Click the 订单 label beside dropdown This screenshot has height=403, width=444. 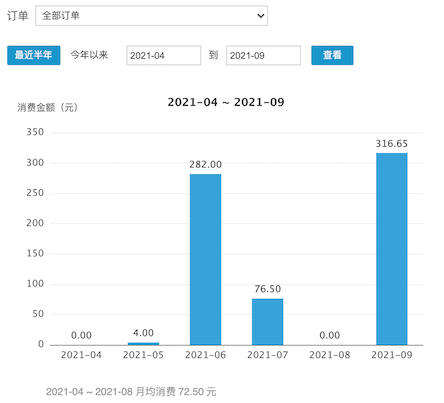coord(18,16)
